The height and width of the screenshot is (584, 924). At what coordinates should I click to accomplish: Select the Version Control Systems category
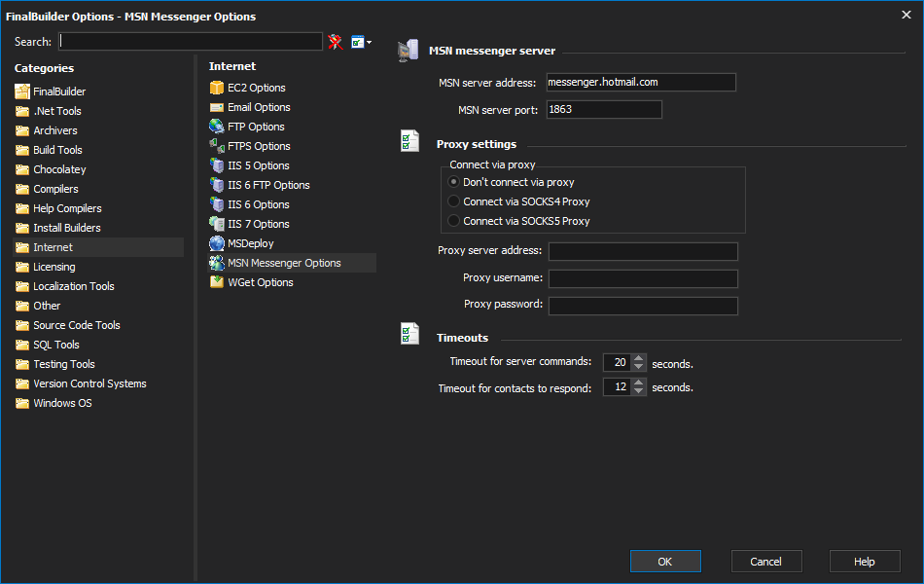pyautogui.click(x=98, y=383)
